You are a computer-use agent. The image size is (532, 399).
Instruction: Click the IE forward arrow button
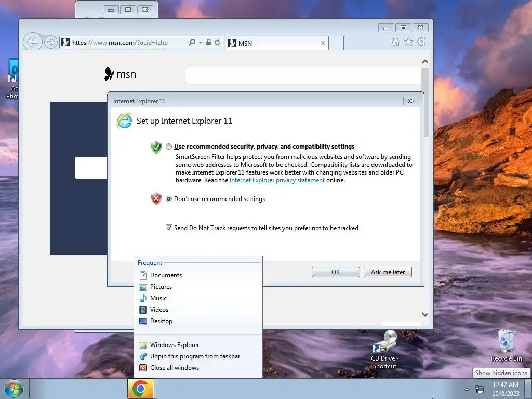50,43
